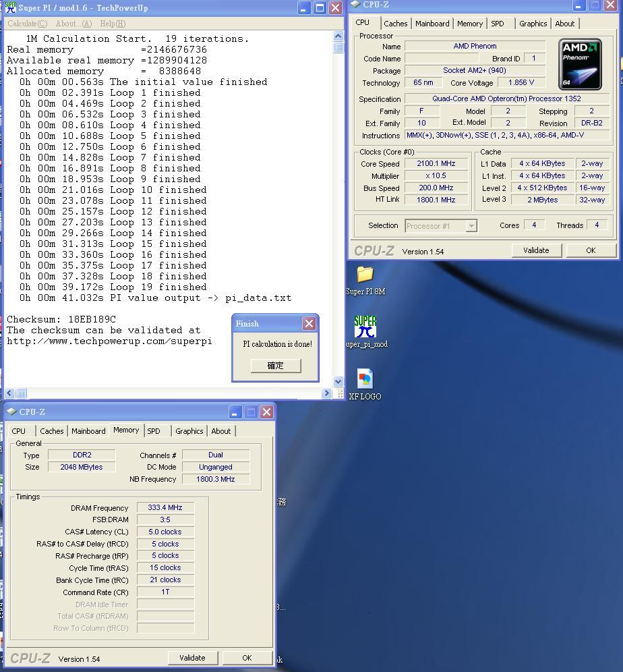Image resolution: width=623 pixels, height=672 pixels.
Task: Close the Finish dialog with its X
Action: click(x=309, y=324)
